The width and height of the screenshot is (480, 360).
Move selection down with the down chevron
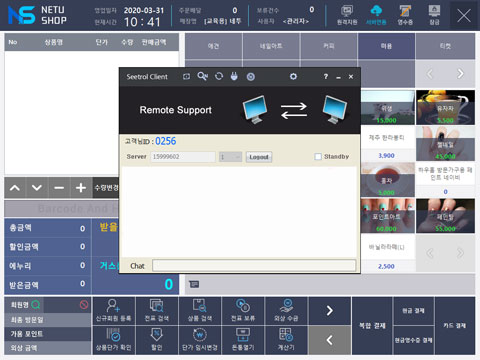point(37,188)
